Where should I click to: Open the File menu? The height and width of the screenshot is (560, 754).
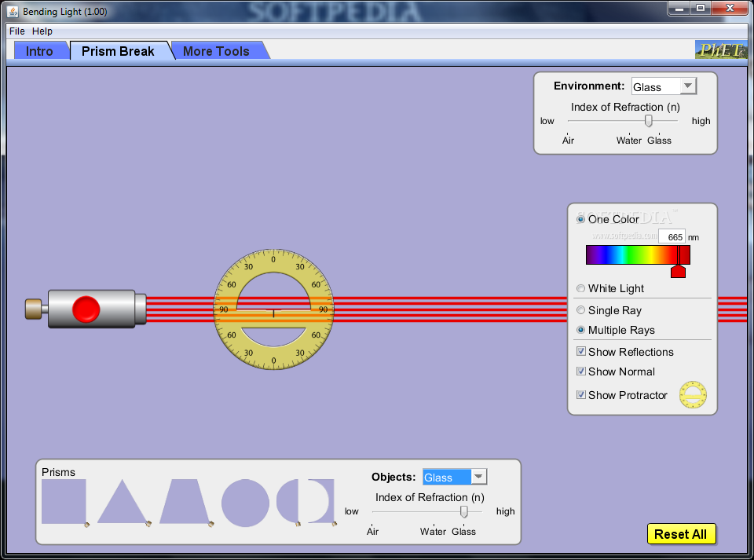[16, 31]
